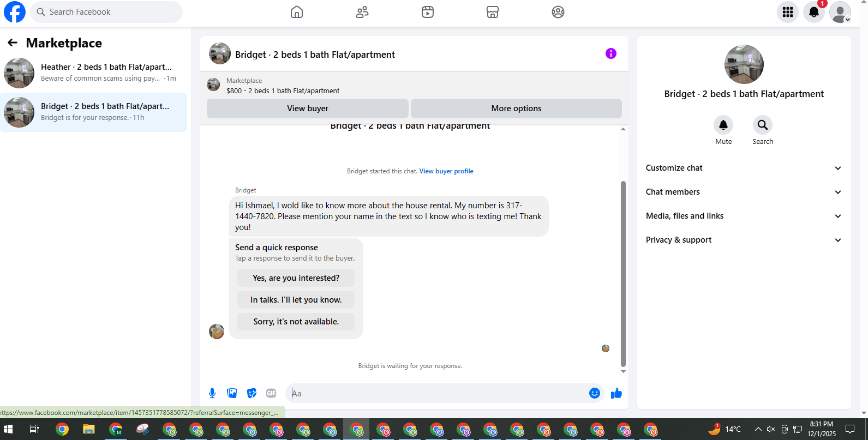Image resolution: width=868 pixels, height=440 pixels.
Task: Click the right panel title "Bridget · 2 beds 1 bath Flat/apartment"
Action: [x=744, y=94]
